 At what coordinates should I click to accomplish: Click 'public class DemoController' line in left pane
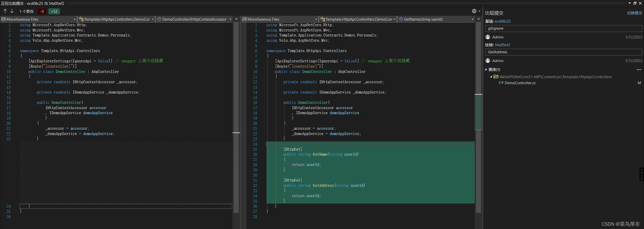click(74, 72)
